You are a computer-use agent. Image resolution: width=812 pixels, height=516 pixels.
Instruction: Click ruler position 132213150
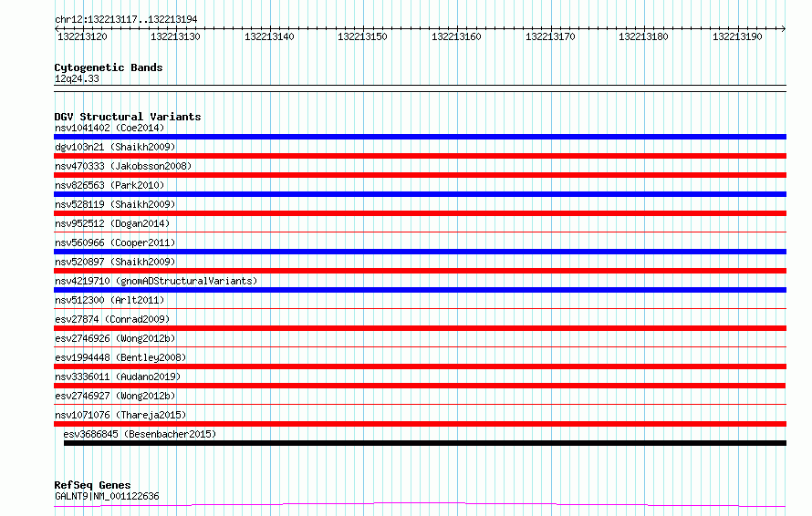point(362,36)
